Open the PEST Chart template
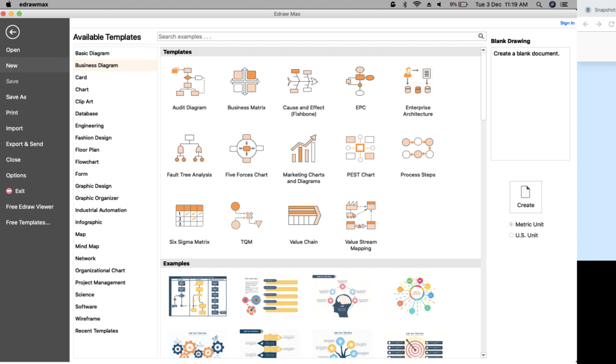616x364 pixels. point(360,147)
